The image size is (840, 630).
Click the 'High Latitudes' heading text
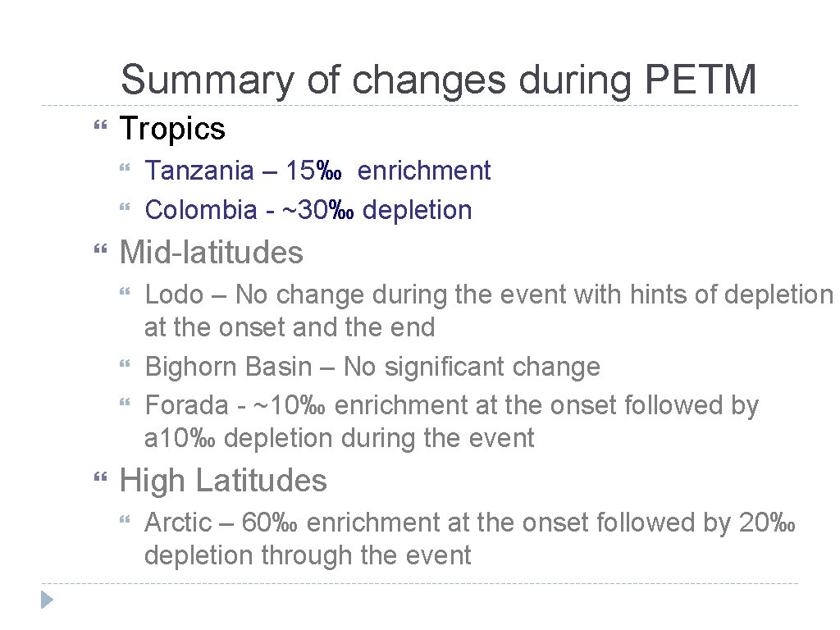pyautogui.click(x=223, y=480)
